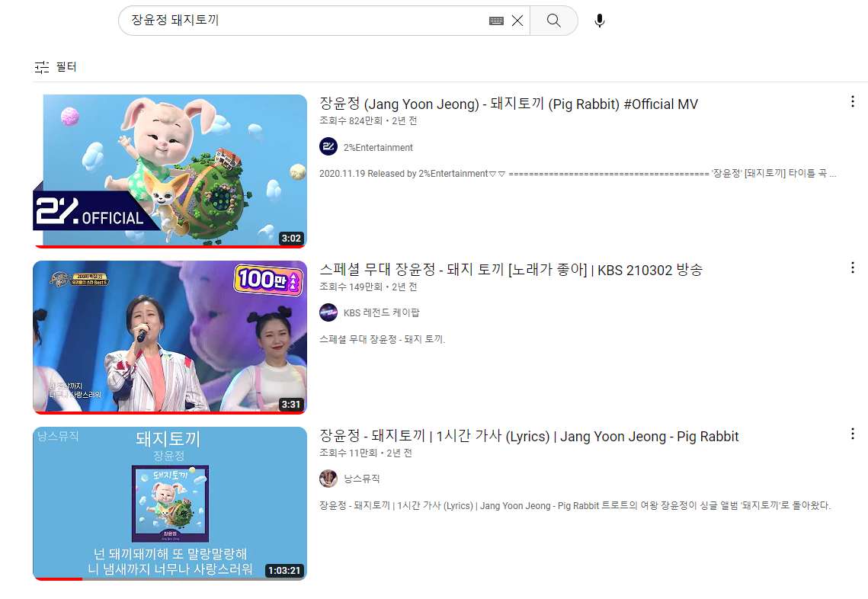The image size is (868, 599).
Task: Click the 조회수 11만회 • 2년 전 text
Action: (x=365, y=453)
